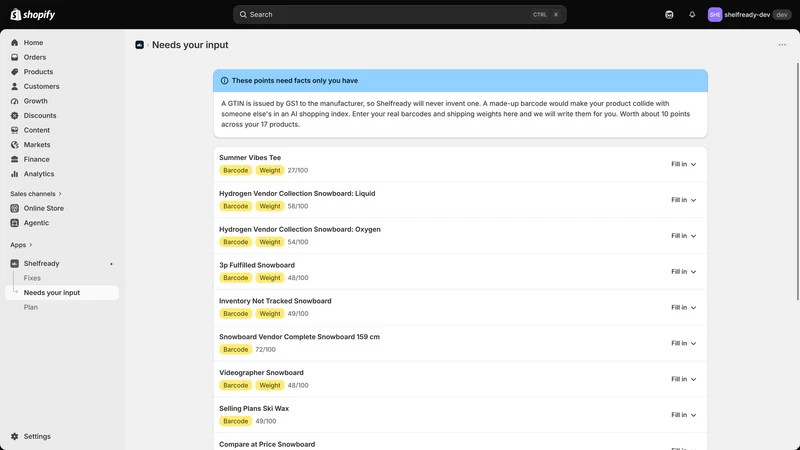Click Barcode tag on Complete Snowboard 159 cm
This screenshot has width=800, height=450.
pyautogui.click(x=235, y=349)
